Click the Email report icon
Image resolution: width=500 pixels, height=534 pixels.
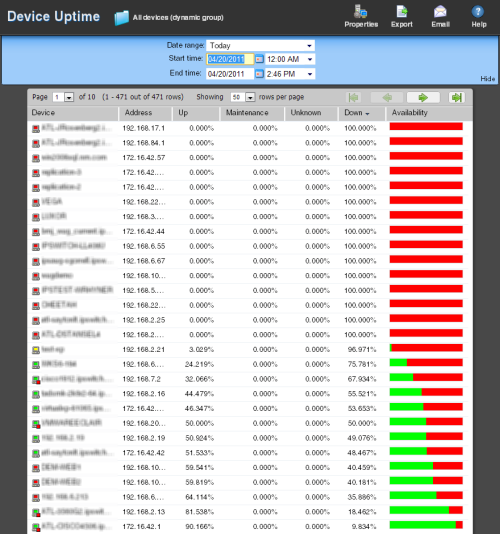pyautogui.click(x=440, y=12)
